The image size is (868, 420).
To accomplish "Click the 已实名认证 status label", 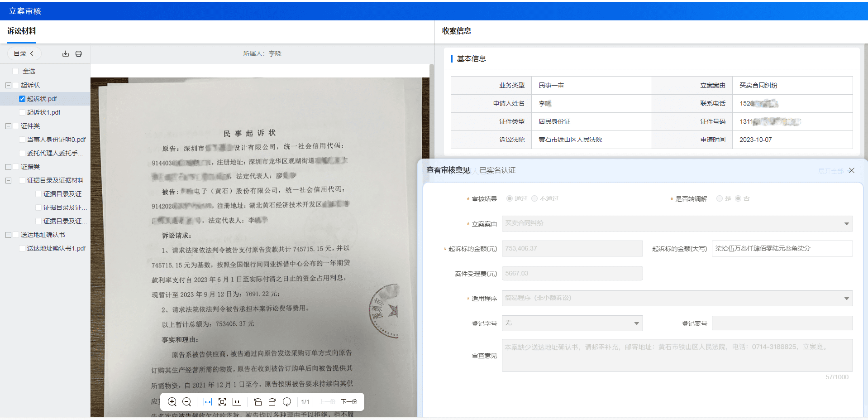I will (497, 170).
